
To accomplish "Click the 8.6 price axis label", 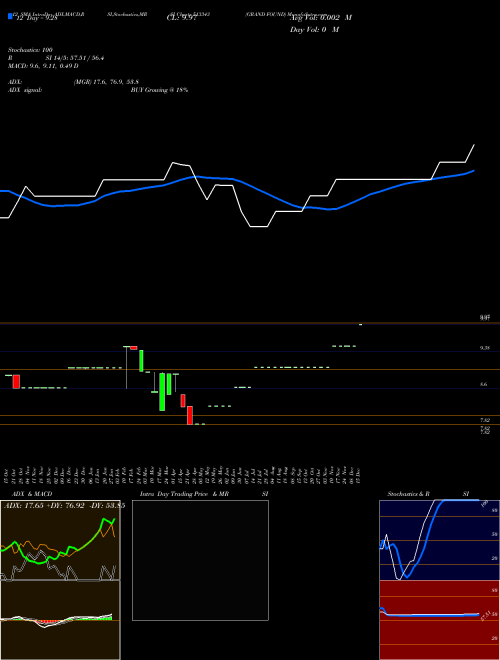I will [484, 384].
